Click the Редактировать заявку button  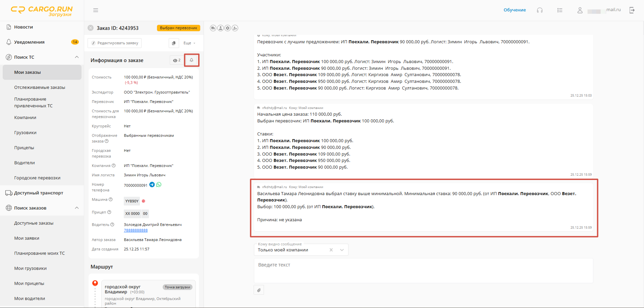[x=115, y=43]
